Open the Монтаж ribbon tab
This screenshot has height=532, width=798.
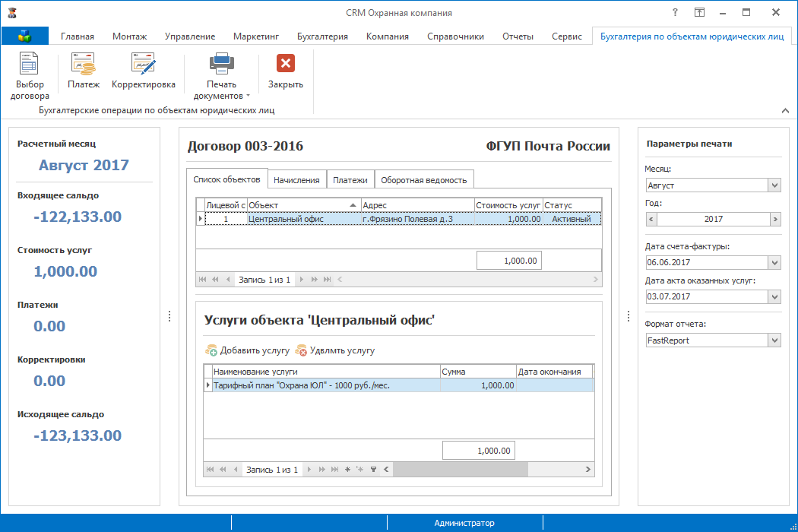130,36
